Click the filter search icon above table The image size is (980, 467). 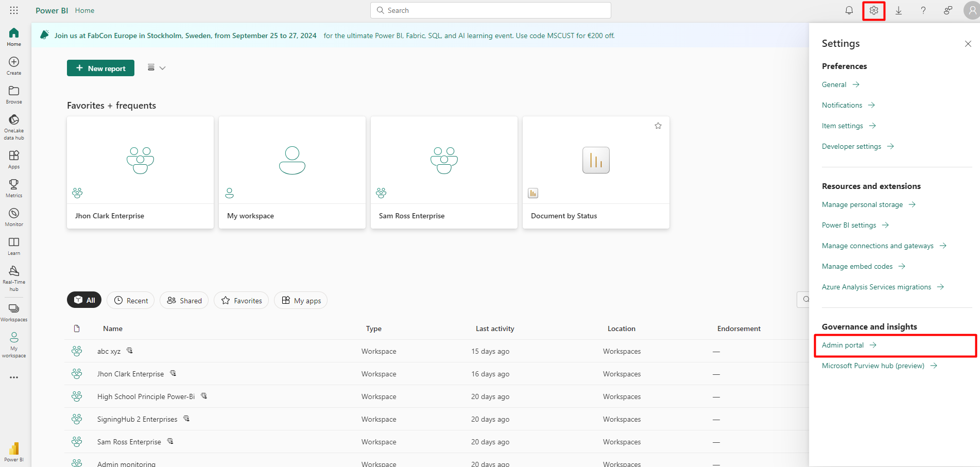805,300
